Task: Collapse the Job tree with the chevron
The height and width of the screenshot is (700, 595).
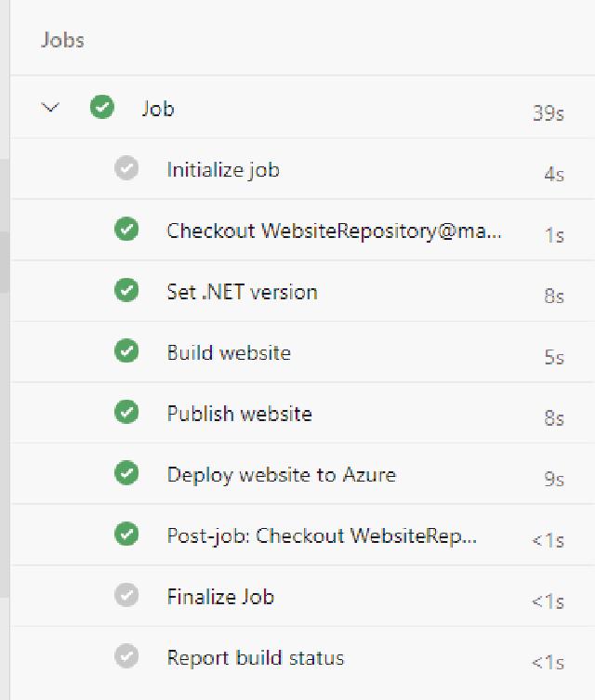Action: coord(51,108)
